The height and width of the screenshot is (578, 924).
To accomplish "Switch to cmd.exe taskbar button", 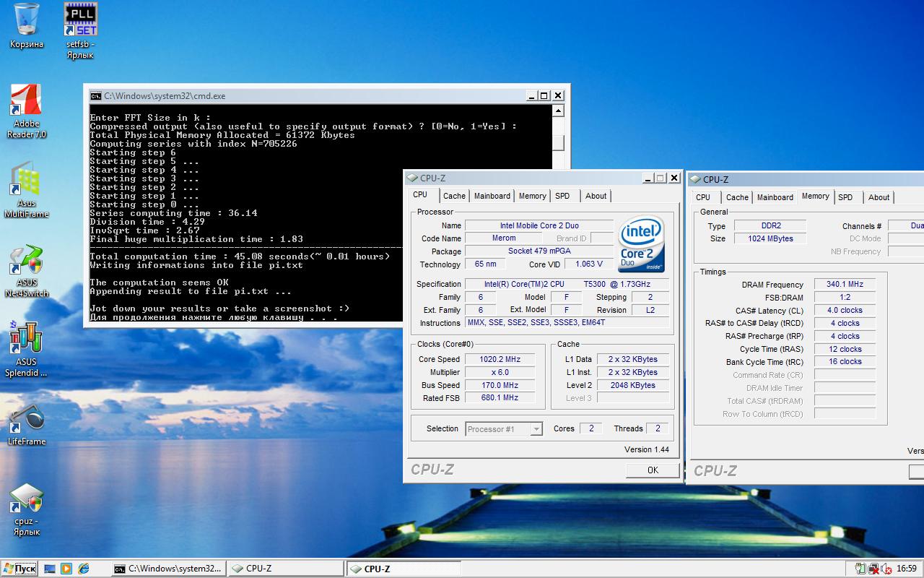I will (x=169, y=569).
